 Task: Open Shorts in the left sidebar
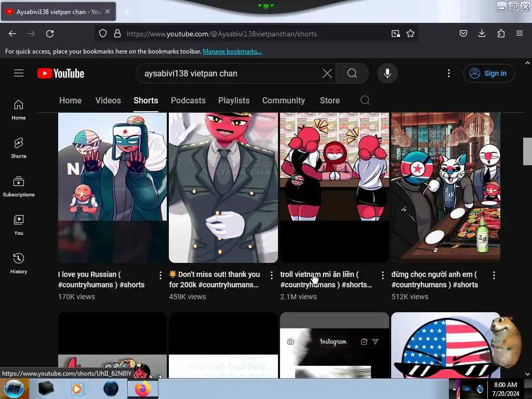[x=19, y=148]
